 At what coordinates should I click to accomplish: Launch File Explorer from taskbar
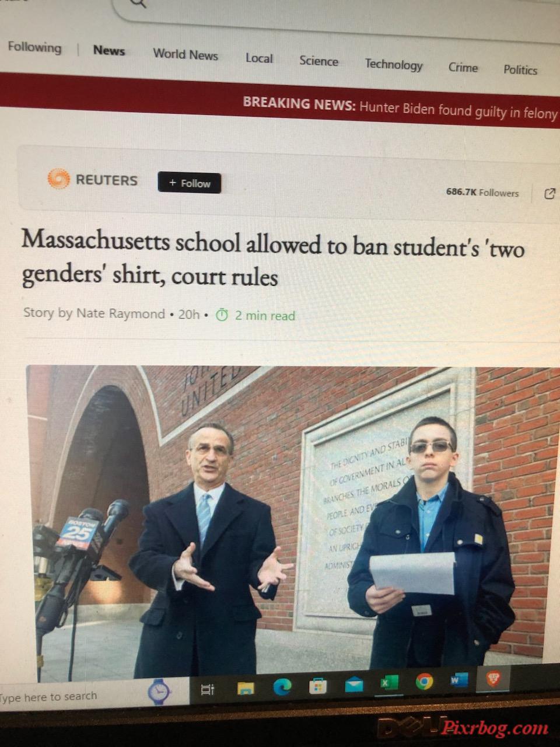pos(246,689)
